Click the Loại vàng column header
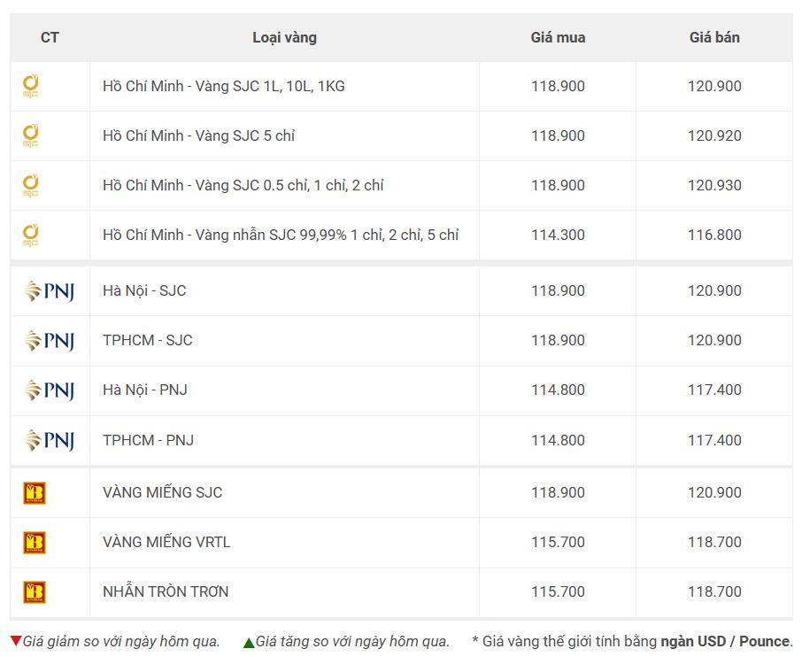The image size is (802, 672). [x=284, y=37]
